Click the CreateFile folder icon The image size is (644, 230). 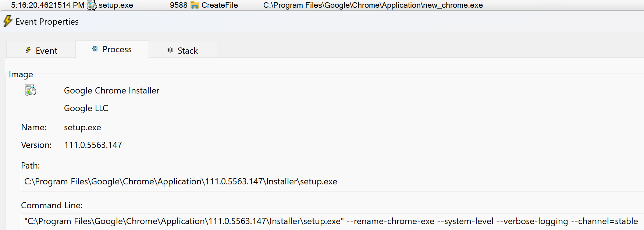click(x=195, y=5)
